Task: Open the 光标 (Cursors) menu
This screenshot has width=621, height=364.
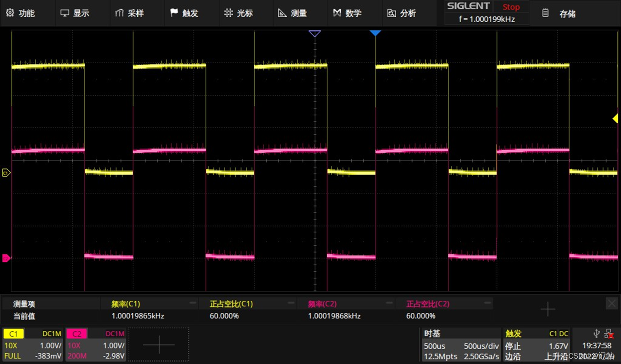Action: coord(239,13)
